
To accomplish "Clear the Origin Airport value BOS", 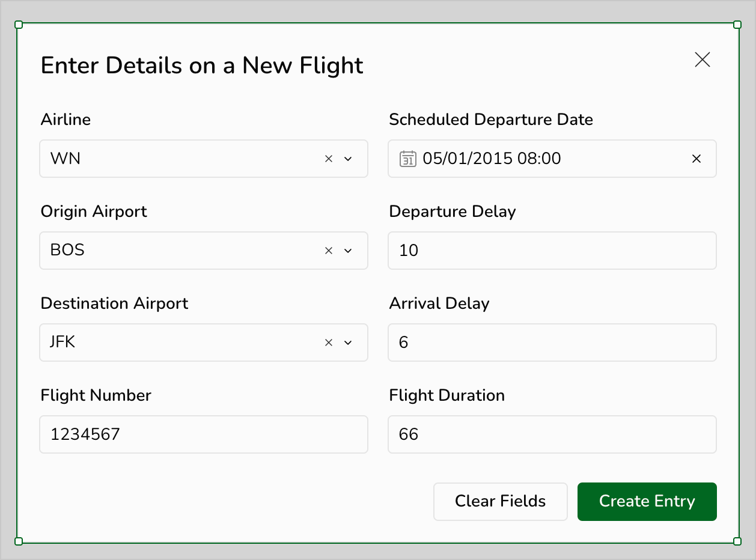I will pos(328,251).
